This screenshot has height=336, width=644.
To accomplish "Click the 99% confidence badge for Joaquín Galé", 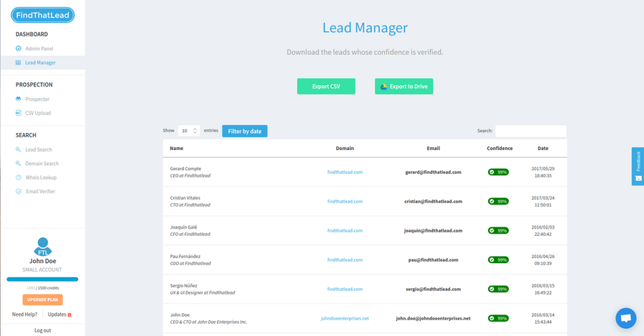I will click(498, 231).
